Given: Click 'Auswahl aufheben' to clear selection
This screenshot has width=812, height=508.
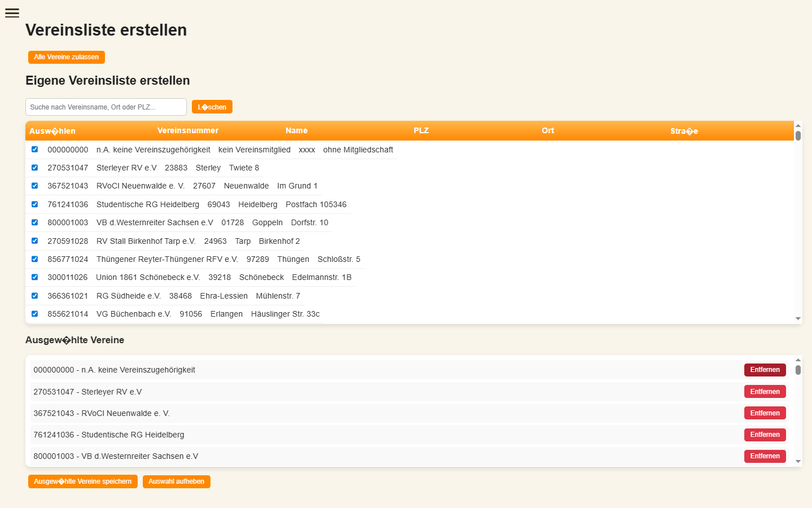Looking at the screenshot, I should [x=176, y=481].
